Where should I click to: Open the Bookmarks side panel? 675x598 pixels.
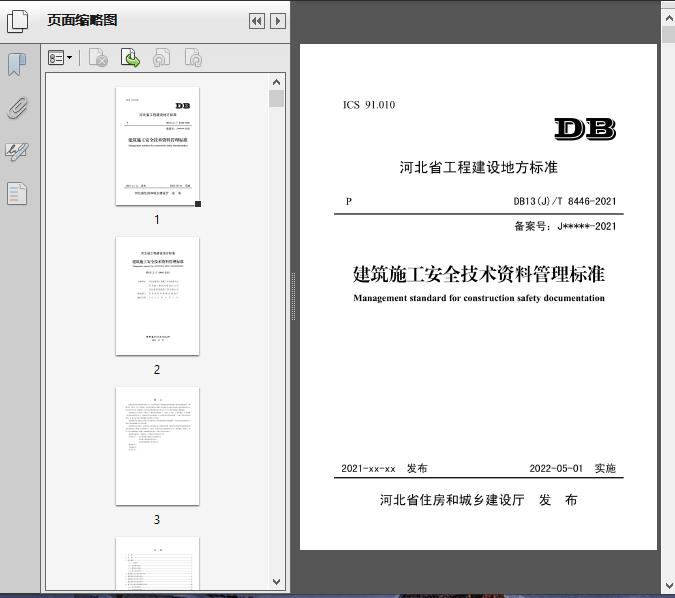17,65
